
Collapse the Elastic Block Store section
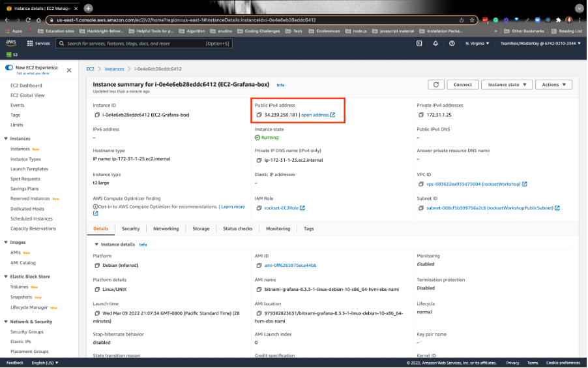[6, 277]
